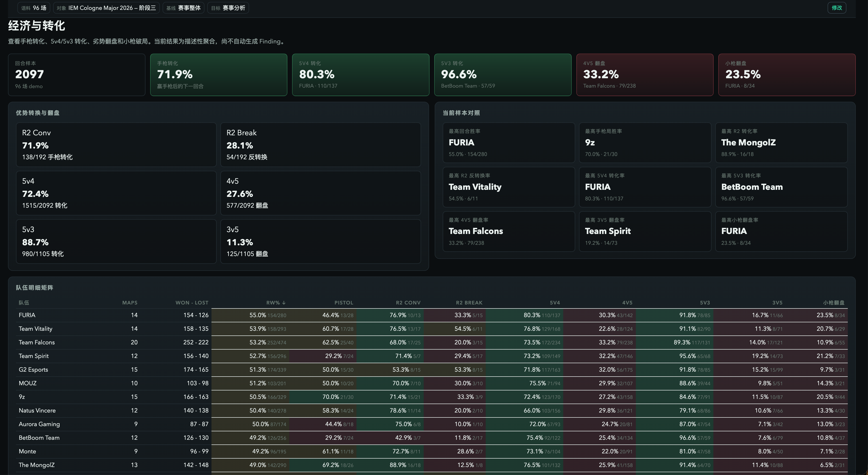This screenshot has height=475, width=868.
Task: Click MOUZ's 14.3% 小枪翻盘 cell
Action: [817, 383]
